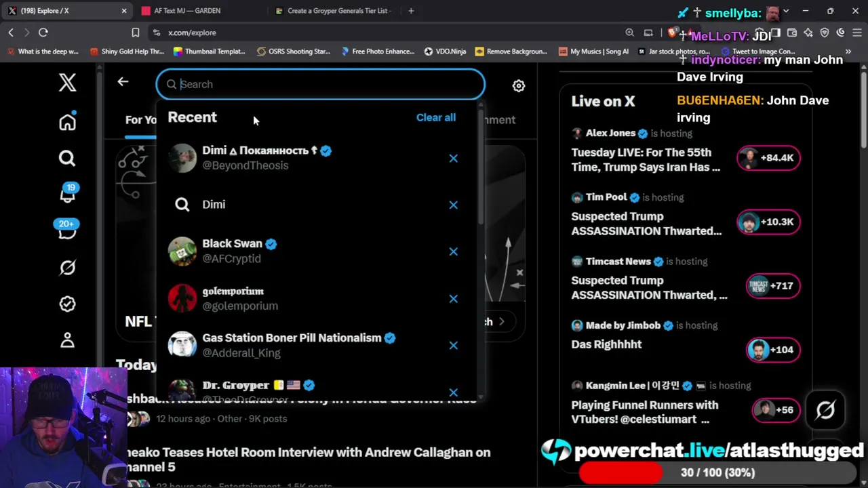Screen dimensions: 868x488
Task: Open Profile from the X sidebar
Action: point(67,340)
